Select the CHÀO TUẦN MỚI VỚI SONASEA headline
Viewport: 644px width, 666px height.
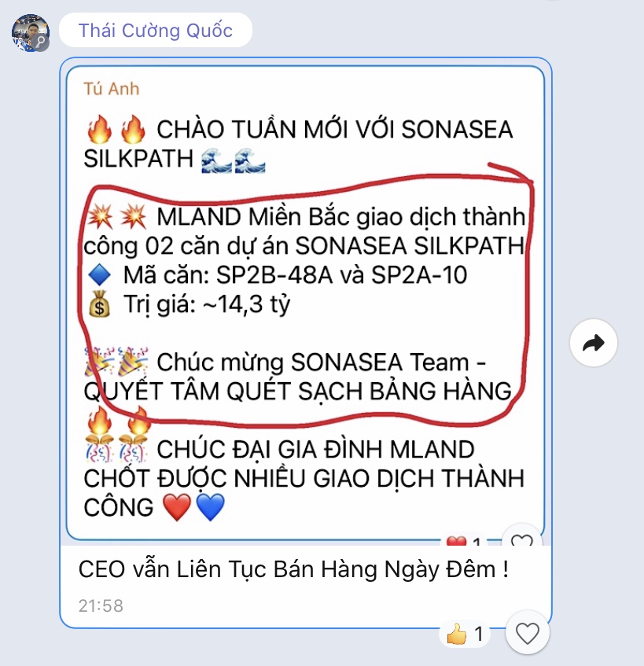[335, 129]
